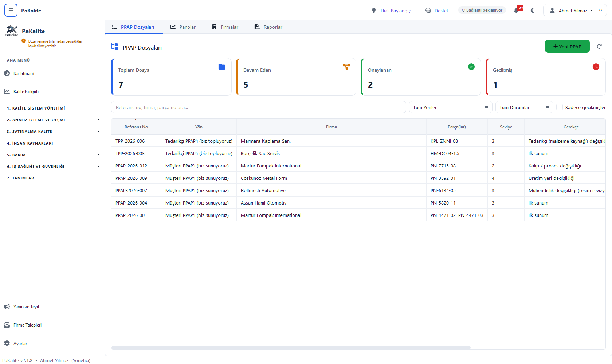612x364 pixels.
Task: Expand the Satınalma Kalite menu section
Action: tap(52, 131)
